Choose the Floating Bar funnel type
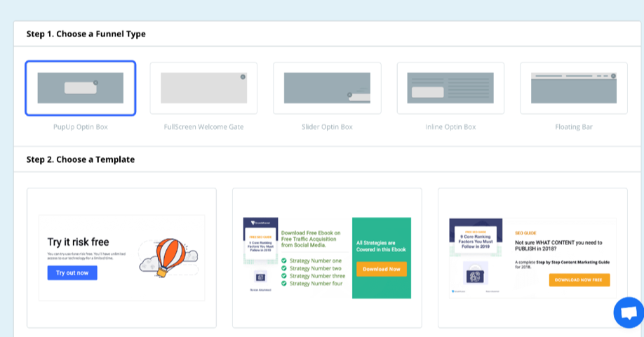644x337 pixels. pyautogui.click(x=573, y=88)
